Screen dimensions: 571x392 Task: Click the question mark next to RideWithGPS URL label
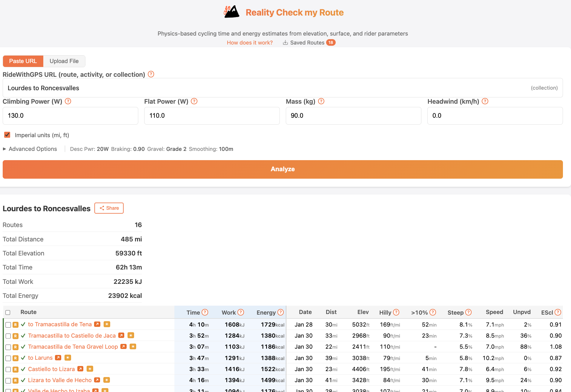coord(151,74)
